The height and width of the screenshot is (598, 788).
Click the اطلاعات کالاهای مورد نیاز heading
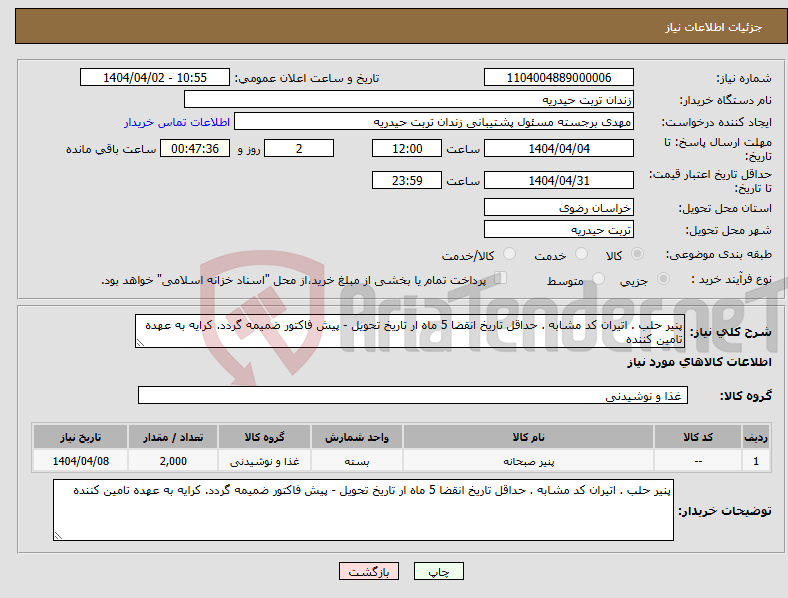[x=699, y=362]
